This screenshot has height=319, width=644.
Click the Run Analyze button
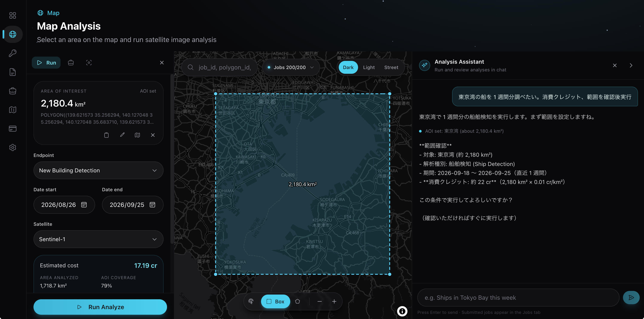(x=100, y=307)
